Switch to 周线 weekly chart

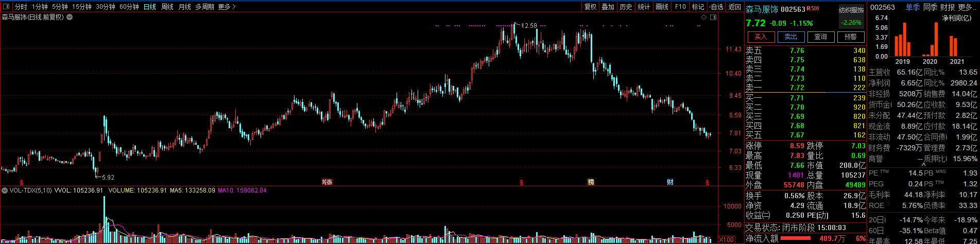167,7
